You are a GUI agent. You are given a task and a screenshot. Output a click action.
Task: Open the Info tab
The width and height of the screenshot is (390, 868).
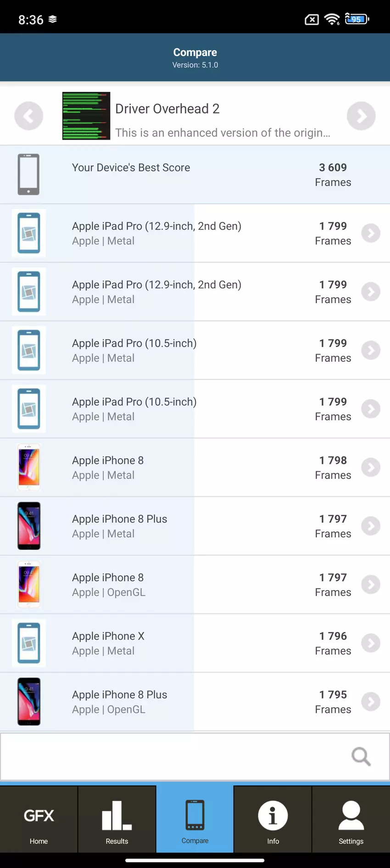(x=273, y=820)
